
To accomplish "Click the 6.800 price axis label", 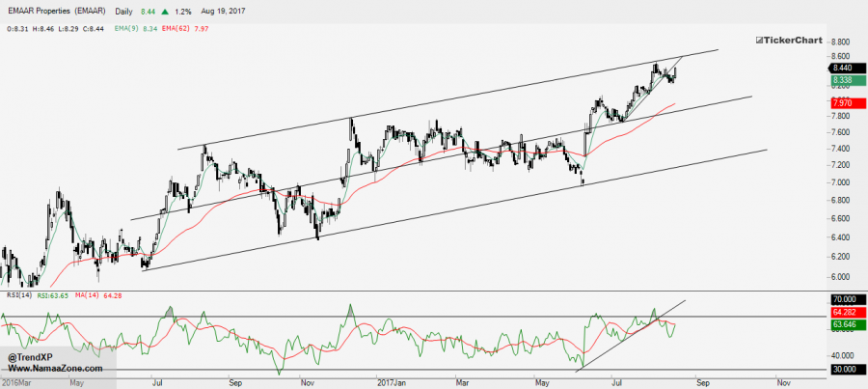I will click(x=841, y=200).
